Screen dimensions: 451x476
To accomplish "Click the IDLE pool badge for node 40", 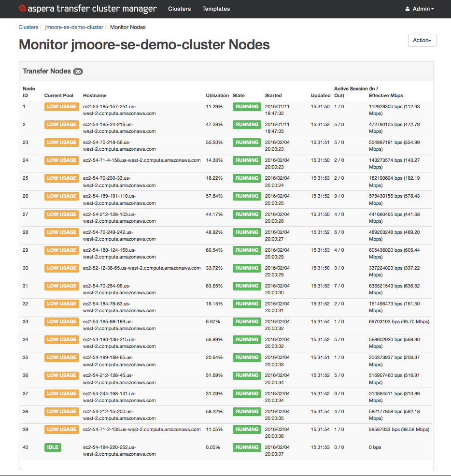I will tap(53, 447).
